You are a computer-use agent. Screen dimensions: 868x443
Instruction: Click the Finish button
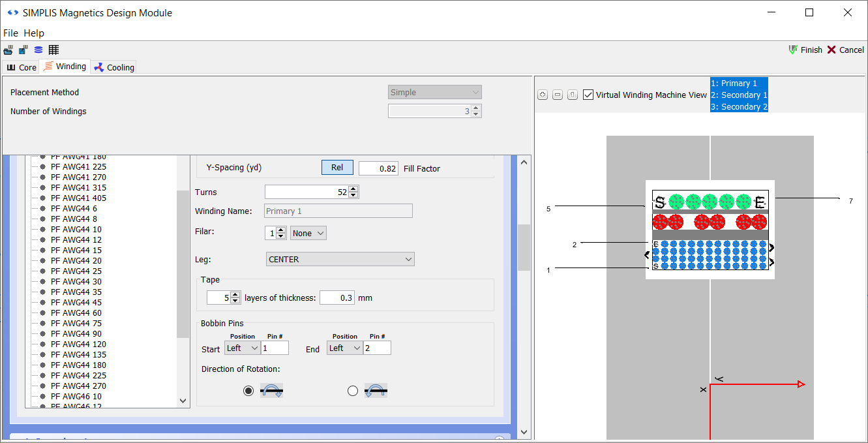(805, 50)
